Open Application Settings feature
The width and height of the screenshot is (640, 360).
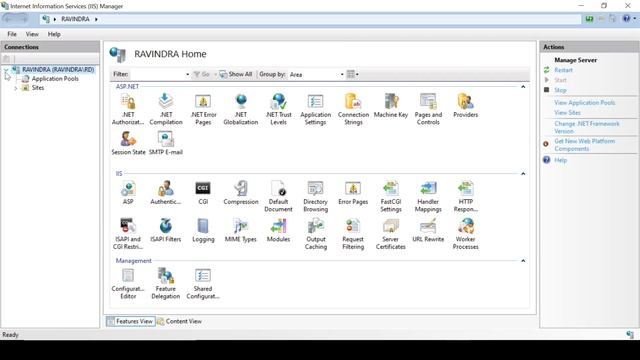pos(316,109)
